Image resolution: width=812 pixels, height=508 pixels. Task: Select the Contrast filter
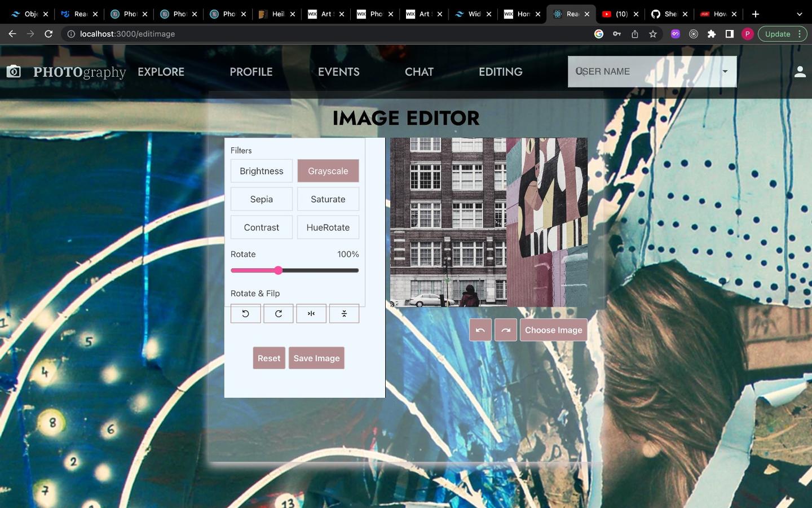pos(262,227)
